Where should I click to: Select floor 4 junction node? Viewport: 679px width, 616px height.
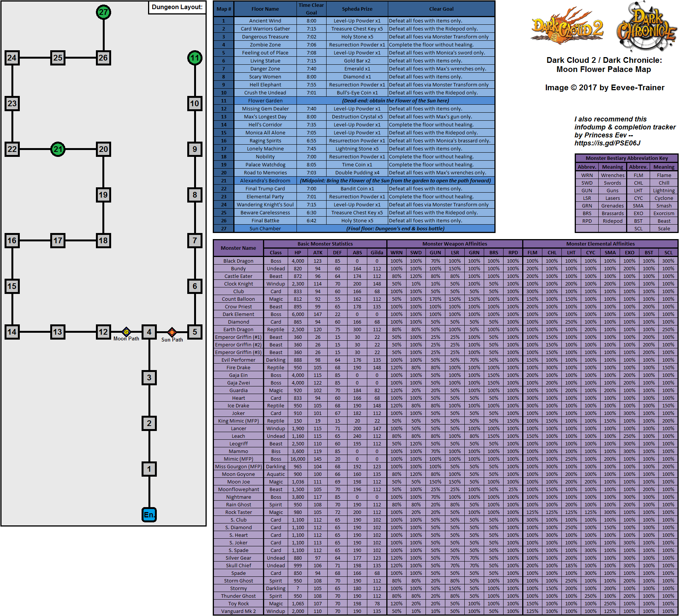pos(149,332)
